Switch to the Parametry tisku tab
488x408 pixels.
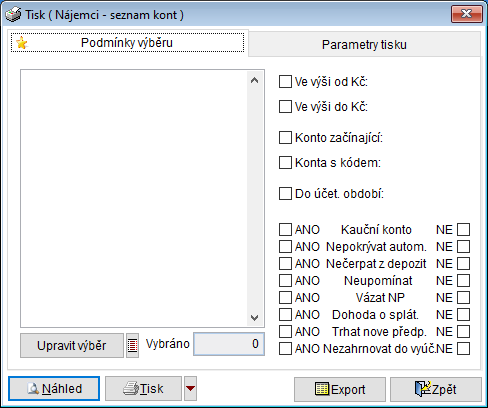coord(364,45)
